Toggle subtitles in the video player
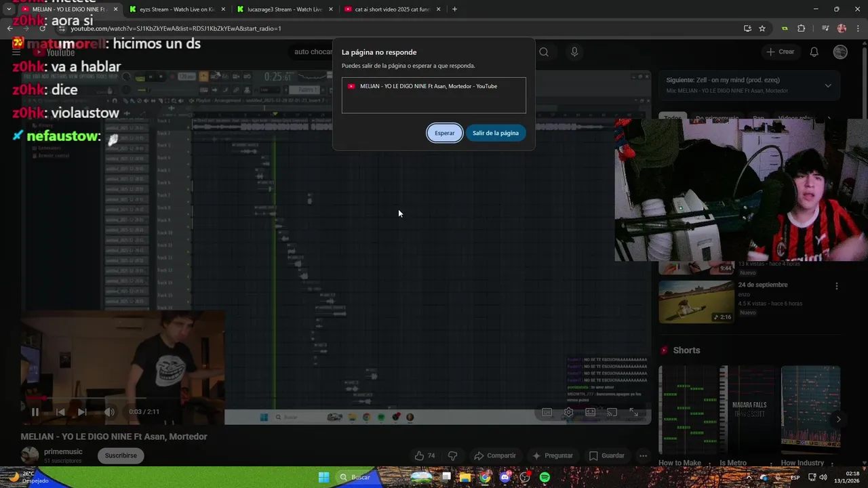This screenshot has height=488, width=868. pyautogui.click(x=547, y=412)
